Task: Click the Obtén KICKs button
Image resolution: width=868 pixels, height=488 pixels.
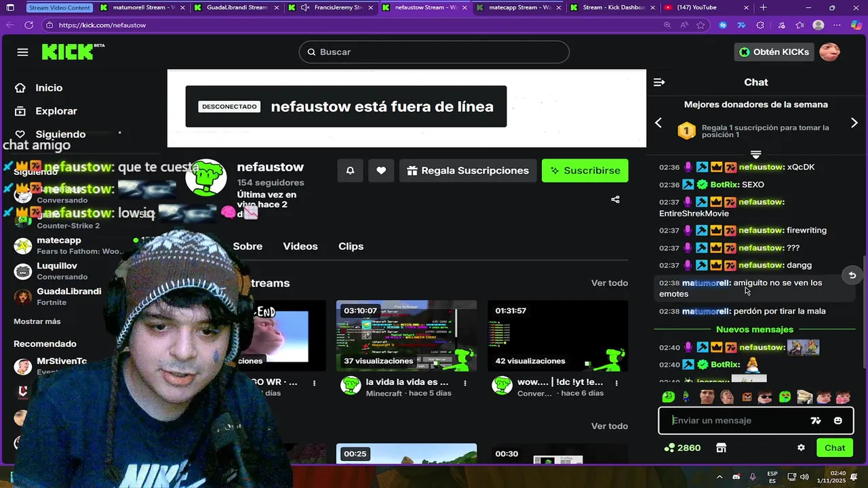Action: point(774,52)
